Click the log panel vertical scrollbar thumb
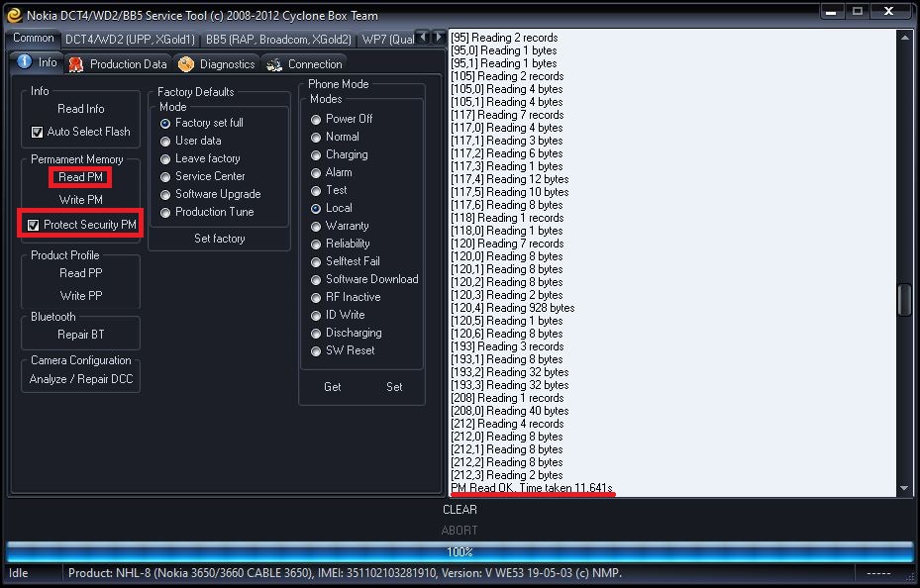920x588 pixels. pos(904,299)
